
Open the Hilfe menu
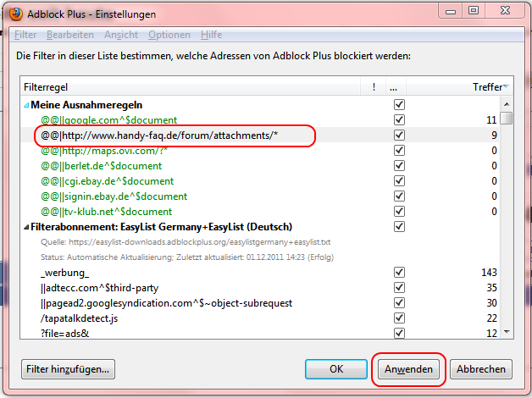[212, 35]
